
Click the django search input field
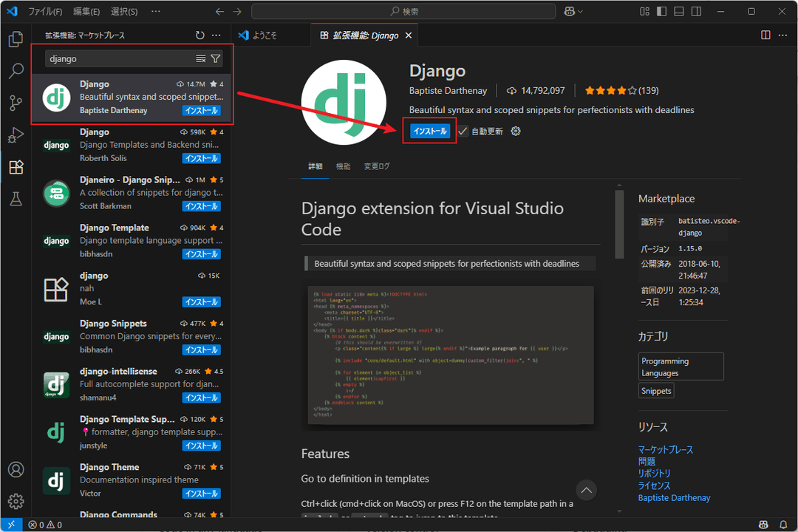click(x=111, y=58)
